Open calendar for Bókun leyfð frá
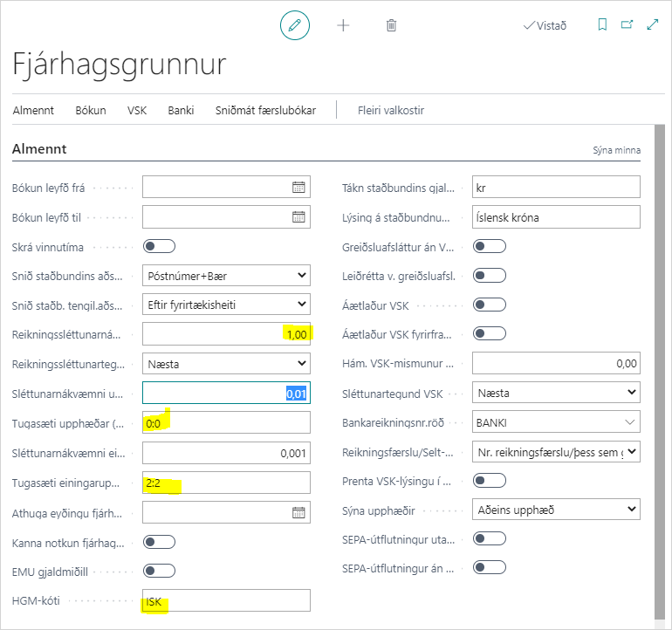The width and height of the screenshot is (672, 630). coord(298,187)
